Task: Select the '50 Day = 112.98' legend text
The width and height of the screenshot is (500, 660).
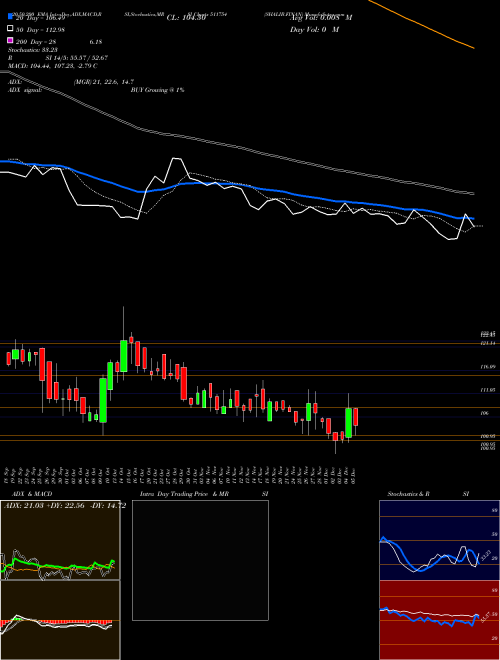Action: [x=40, y=29]
